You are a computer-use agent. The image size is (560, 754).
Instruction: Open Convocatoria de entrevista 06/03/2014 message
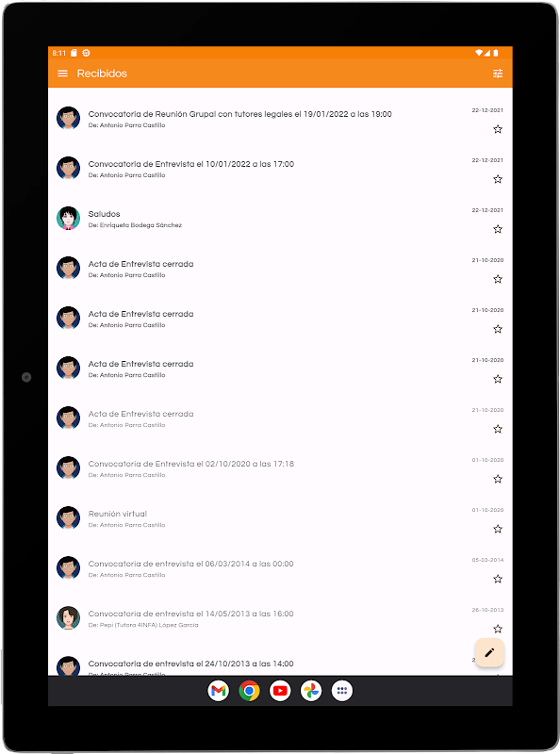coord(280,568)
